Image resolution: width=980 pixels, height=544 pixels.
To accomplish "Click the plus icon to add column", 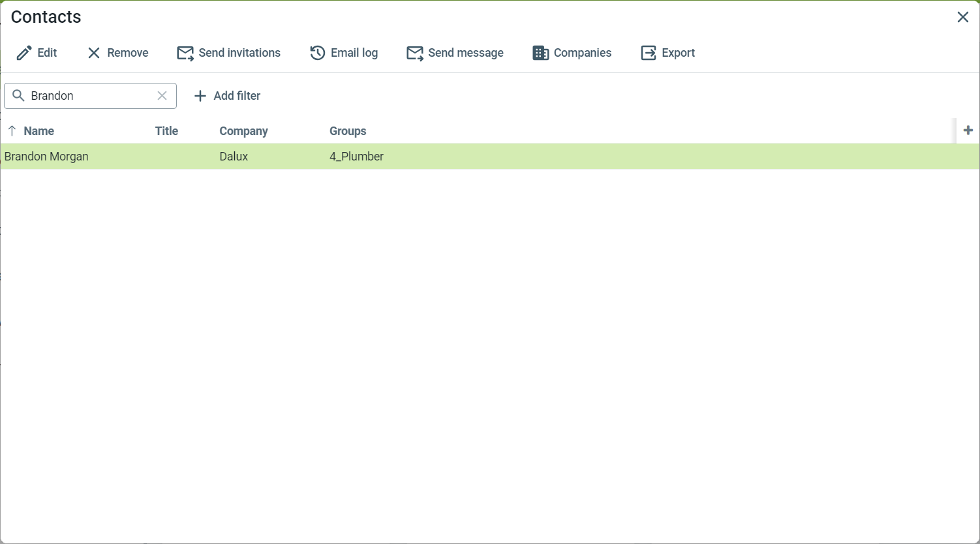I will [968, 130].
